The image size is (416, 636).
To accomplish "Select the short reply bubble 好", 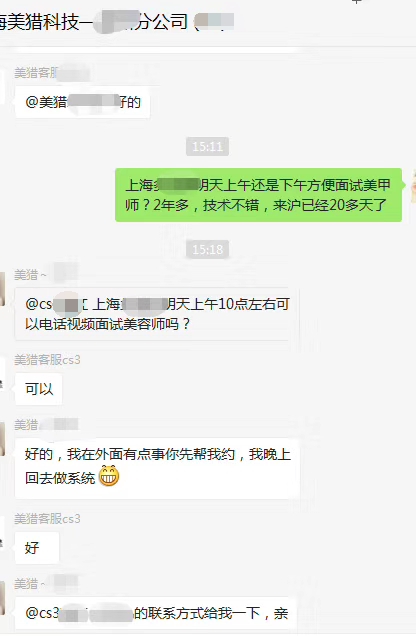I will (x=37, y=548).
